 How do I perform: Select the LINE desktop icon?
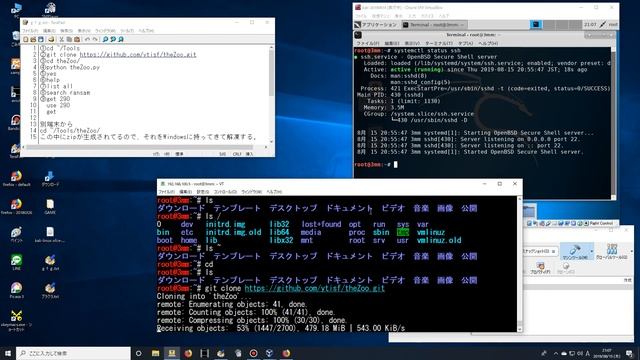point(16,262)
